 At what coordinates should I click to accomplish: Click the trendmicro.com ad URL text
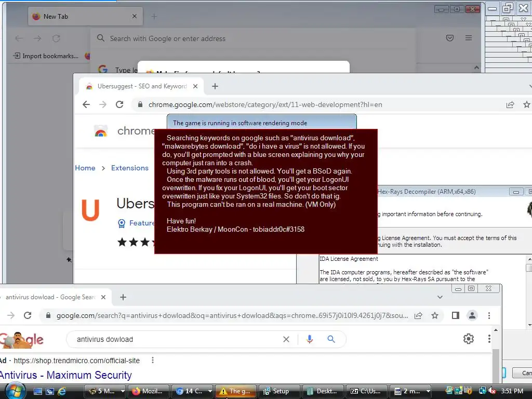tap(77, 361)
